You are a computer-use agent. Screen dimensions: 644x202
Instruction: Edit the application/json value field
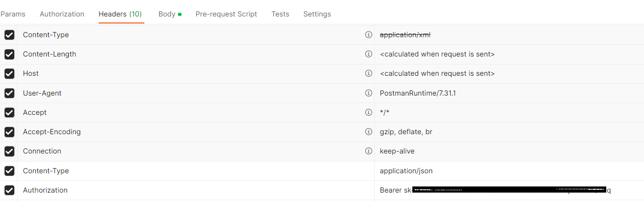(x=509, y=171)
